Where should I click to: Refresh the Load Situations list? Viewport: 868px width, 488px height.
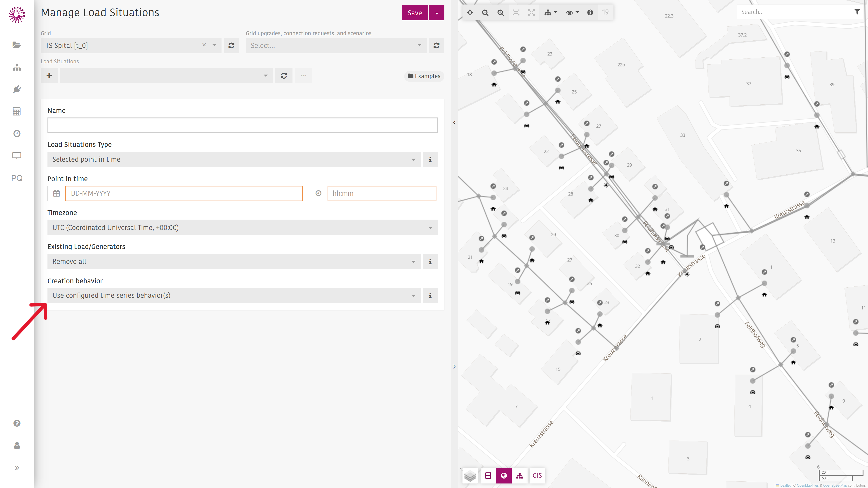[284, 75]
